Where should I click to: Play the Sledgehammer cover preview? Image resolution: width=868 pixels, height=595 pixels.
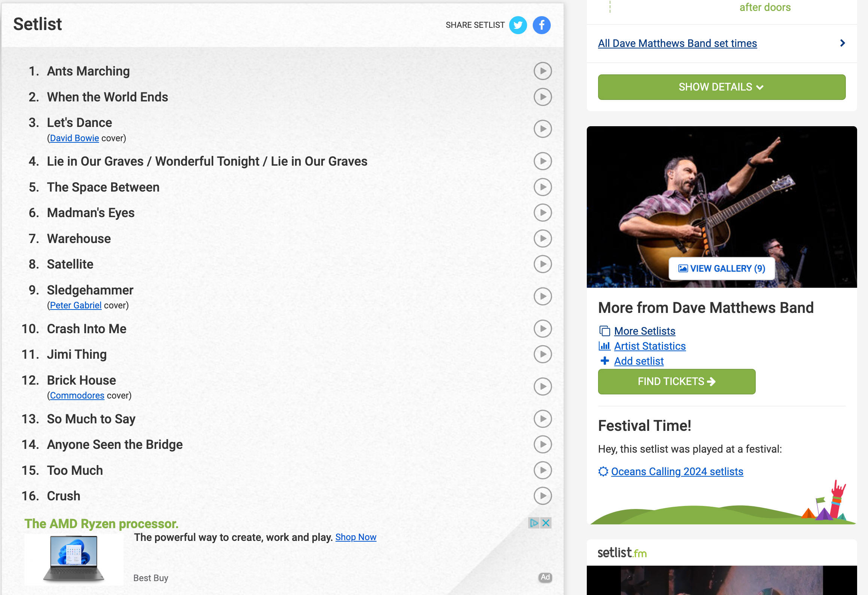(542, 296)
